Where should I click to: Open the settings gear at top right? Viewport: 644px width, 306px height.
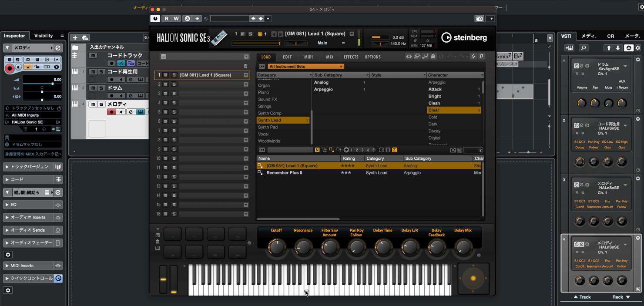(641, 7)
